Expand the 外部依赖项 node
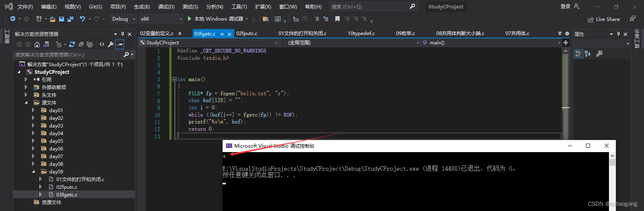Viewport: 644px width, 211px height. pyautogui.click(x=26, y=87)
